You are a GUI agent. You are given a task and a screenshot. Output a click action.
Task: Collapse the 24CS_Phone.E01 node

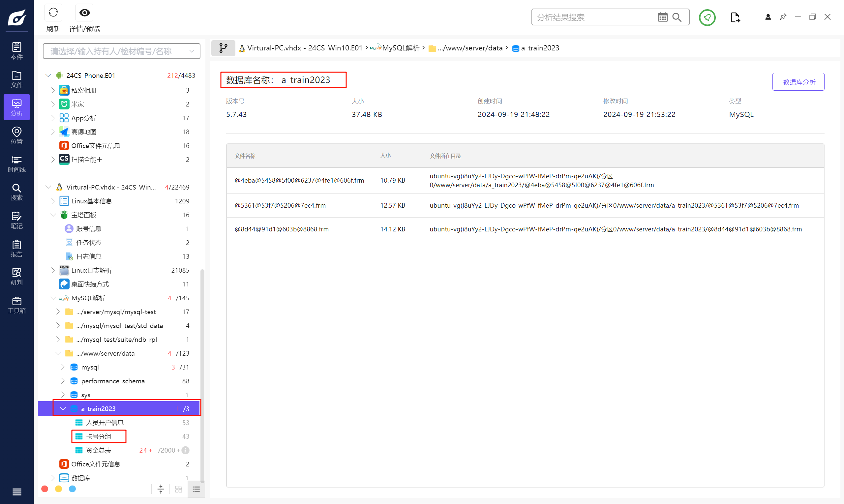coord(48,75)
